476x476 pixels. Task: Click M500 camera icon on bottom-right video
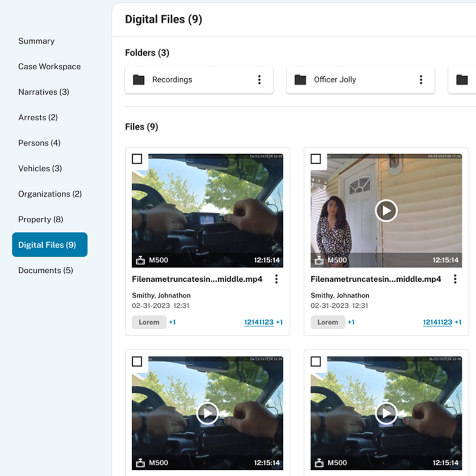(x=319, y=463)
